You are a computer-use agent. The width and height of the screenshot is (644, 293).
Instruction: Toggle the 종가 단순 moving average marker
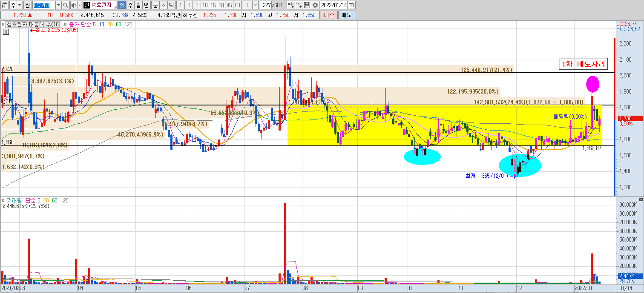pos(66,24)
